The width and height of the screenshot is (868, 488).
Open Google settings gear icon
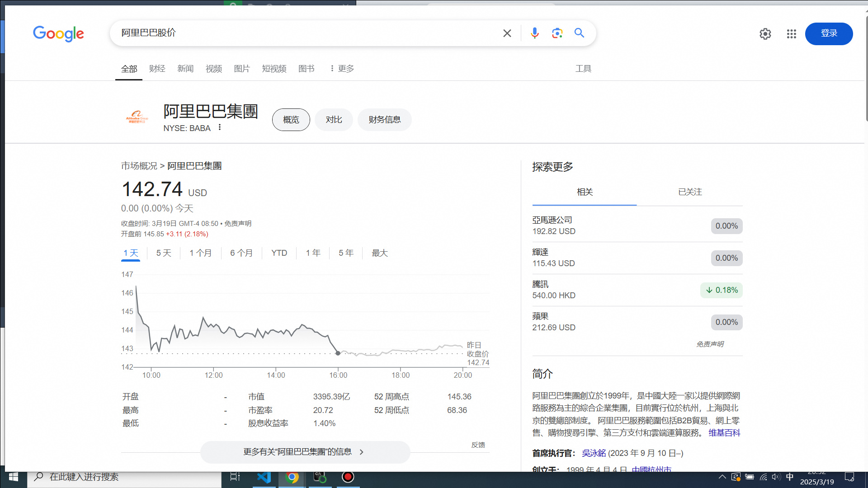pos(765,34)
